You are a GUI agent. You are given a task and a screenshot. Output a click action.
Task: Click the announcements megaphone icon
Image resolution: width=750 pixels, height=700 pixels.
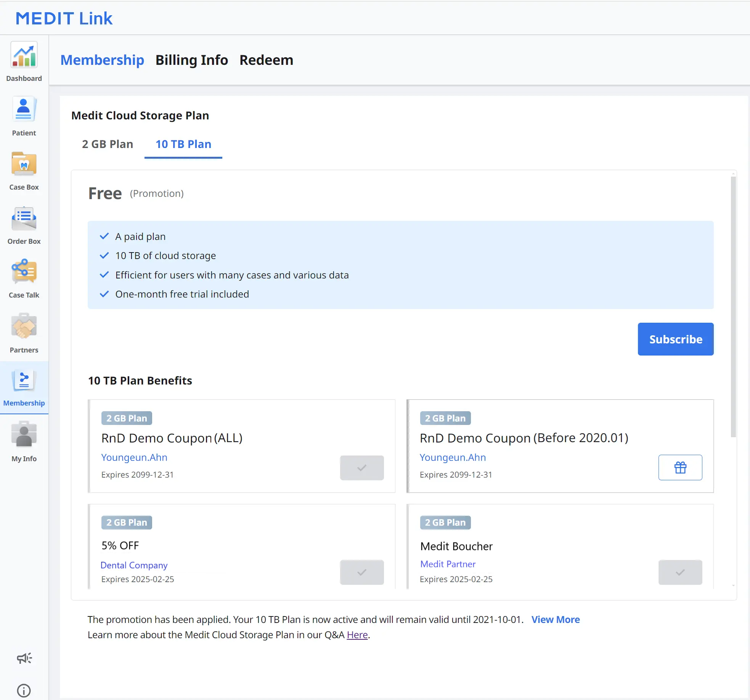tap(24, 658)
